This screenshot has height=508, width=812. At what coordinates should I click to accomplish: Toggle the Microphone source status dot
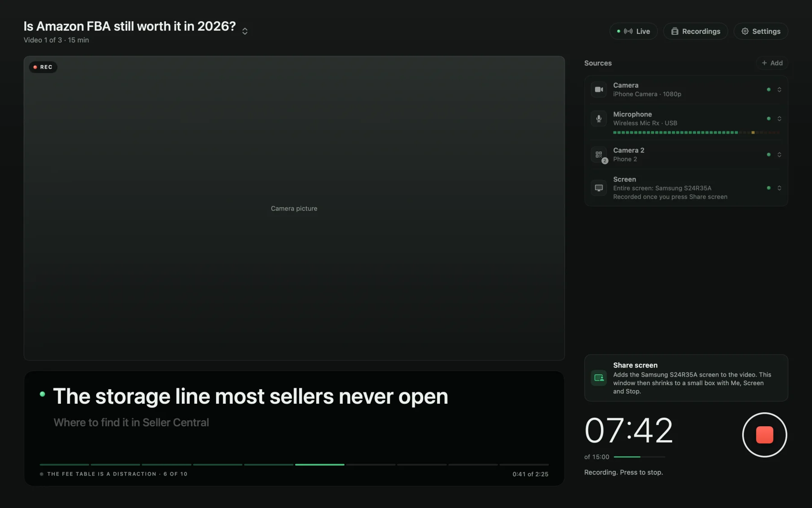(x=769, y=118)
